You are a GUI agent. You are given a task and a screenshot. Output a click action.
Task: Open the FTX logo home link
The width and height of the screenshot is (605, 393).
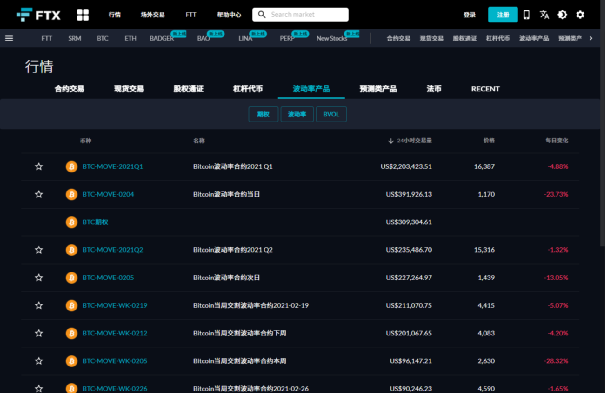(x=39, y=15)
